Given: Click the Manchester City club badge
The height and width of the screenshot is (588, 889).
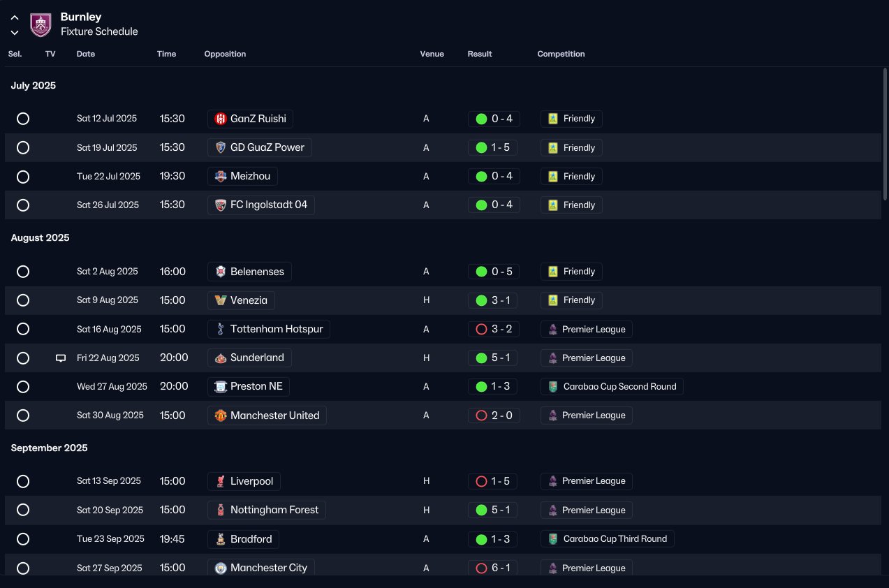Looking at the screenshot, I should (x=221, y=568).
